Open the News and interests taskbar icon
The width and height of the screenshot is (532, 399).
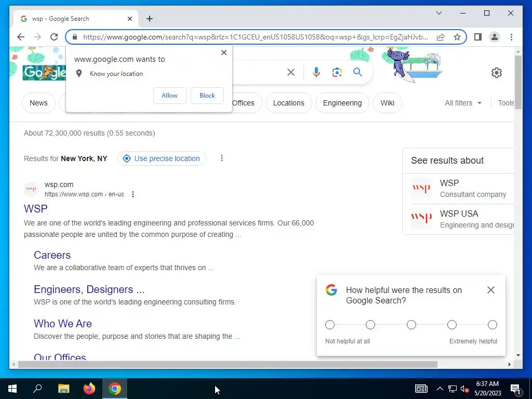pyautogui.click(x=421, y=389)
